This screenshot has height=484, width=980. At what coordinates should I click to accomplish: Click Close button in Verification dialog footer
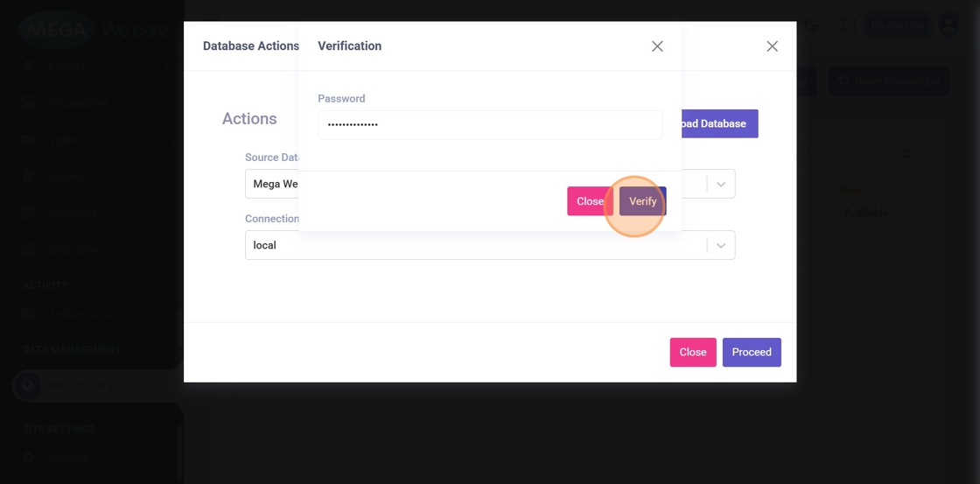click(590, 201)
